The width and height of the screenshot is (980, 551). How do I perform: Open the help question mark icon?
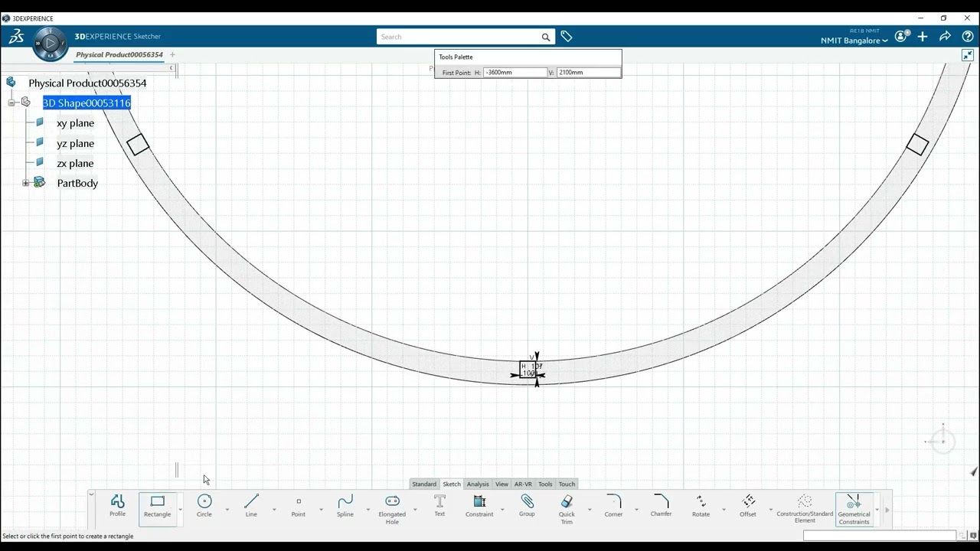tap(968, 36)
